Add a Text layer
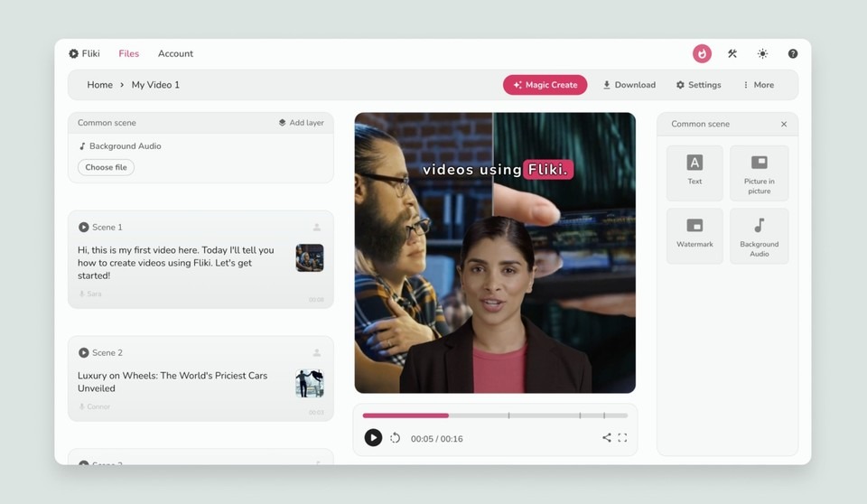 [695, 172]
